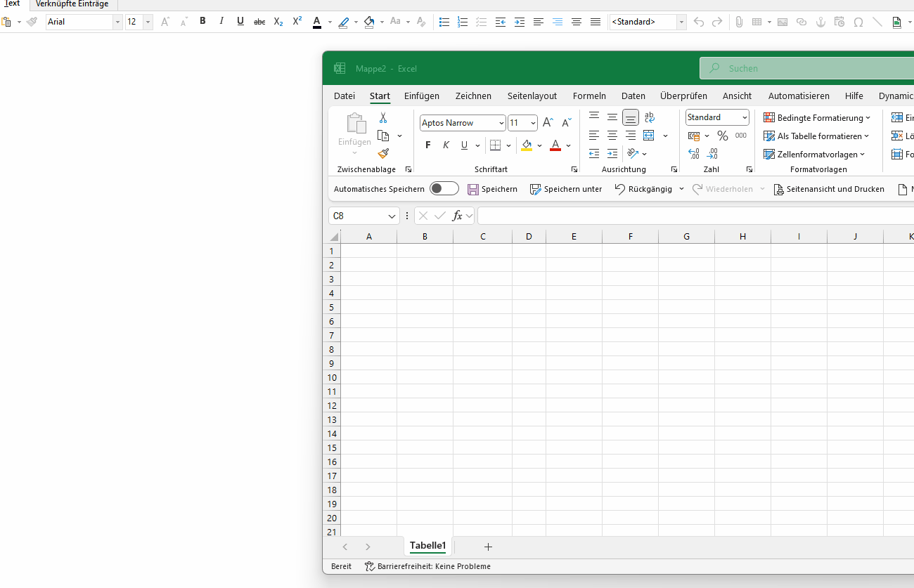Click the Copy icon in Excel clipboard group
The width and height of the screenshot is (914, 588).
coord(383,136)
